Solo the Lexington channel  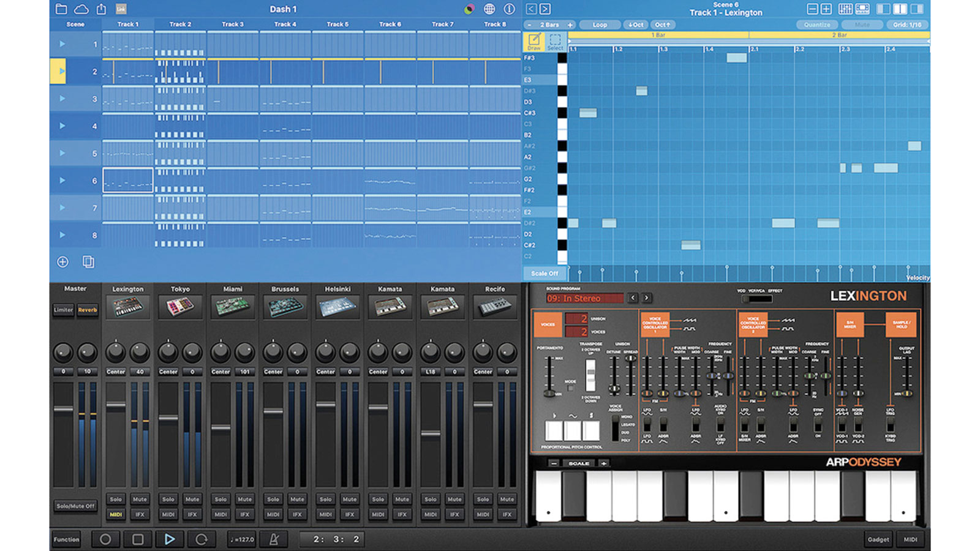pyautogui.click(x=116, y=499)
